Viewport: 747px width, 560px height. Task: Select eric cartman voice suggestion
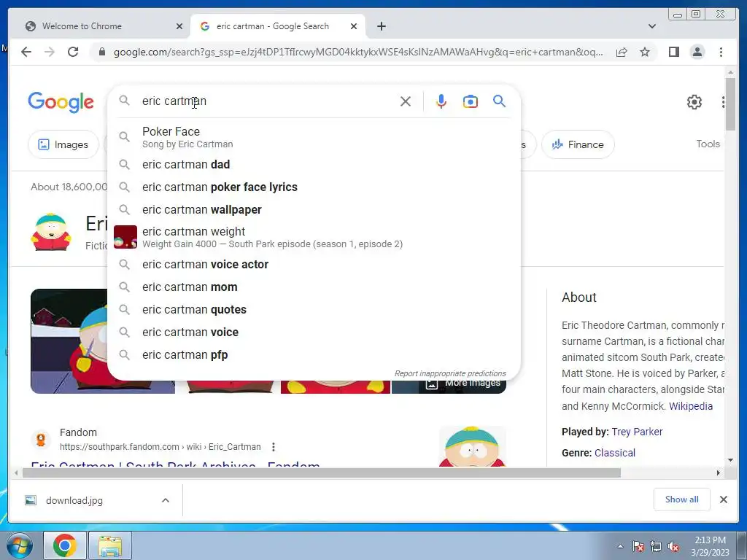point(314,332)
